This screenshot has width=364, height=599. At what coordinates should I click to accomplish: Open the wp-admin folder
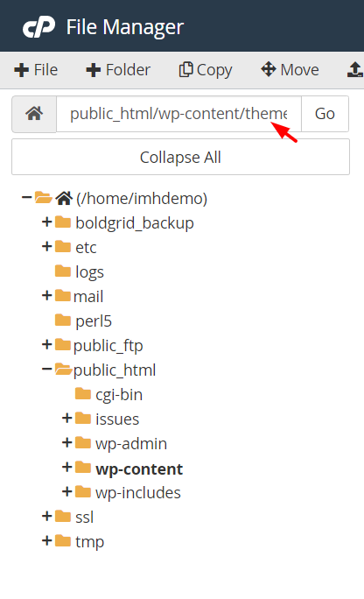pyautogui.click(x=131, y=443)
